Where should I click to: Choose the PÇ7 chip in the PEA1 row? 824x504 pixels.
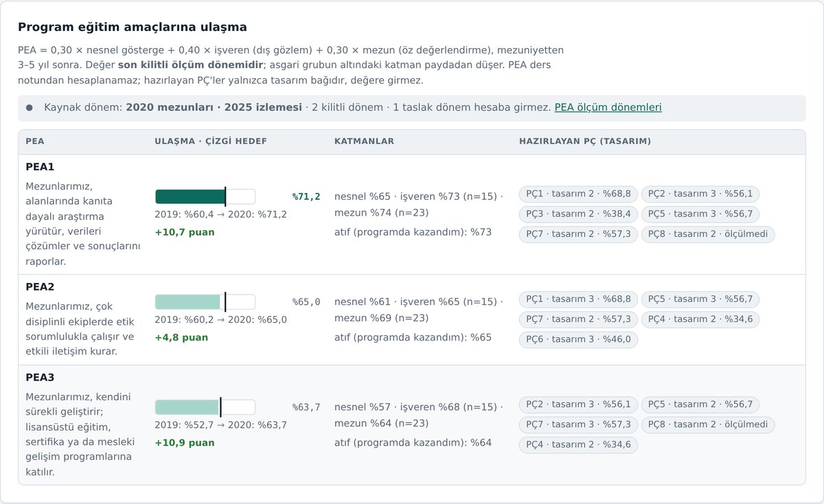[x=578, y=234]
